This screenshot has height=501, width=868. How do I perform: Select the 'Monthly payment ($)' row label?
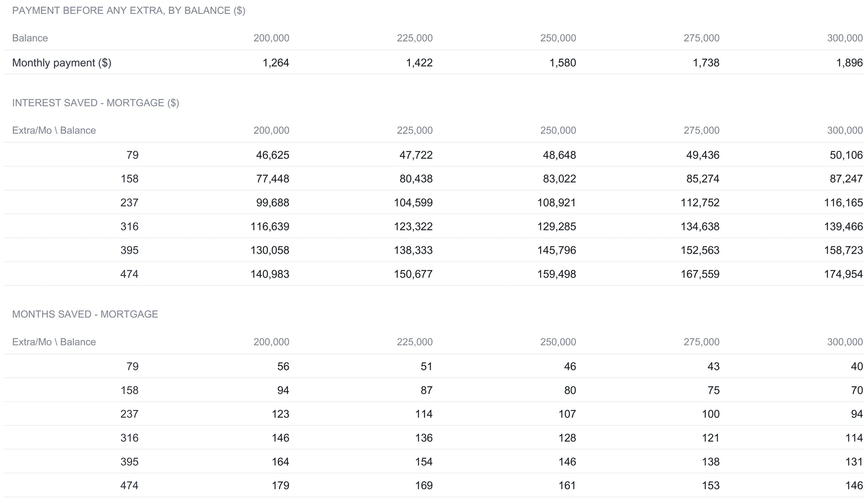pos(62,62)
